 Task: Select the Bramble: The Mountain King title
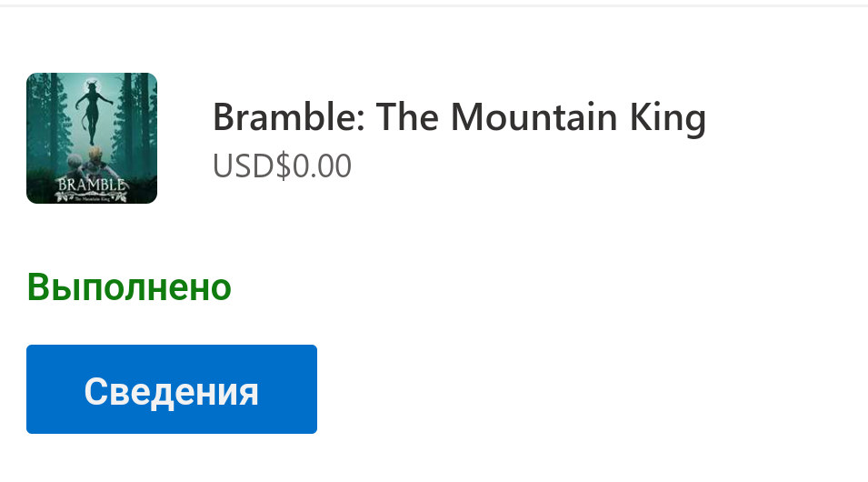point(459,117)
